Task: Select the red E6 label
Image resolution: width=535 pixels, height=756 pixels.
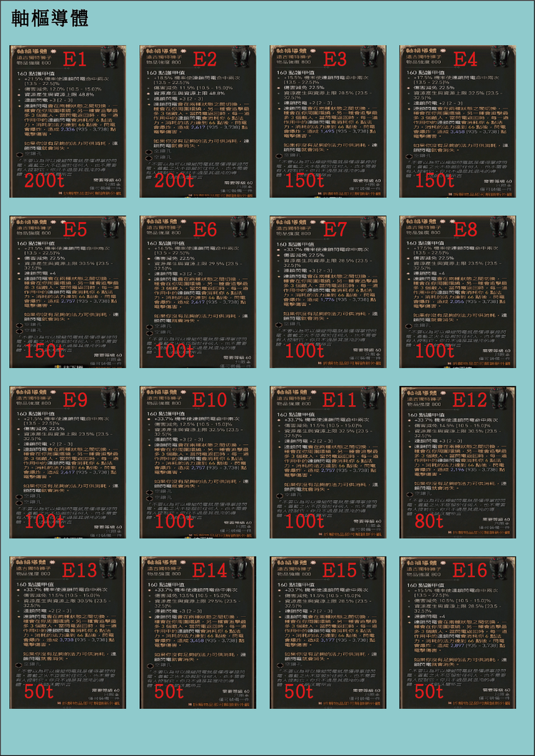Action: click(205, 230)
